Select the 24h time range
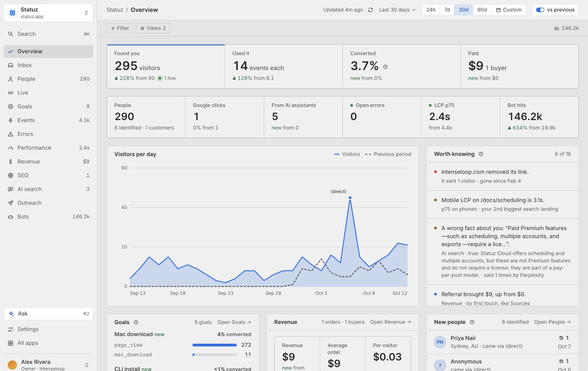The image size is (588, 371). point(431,10)
